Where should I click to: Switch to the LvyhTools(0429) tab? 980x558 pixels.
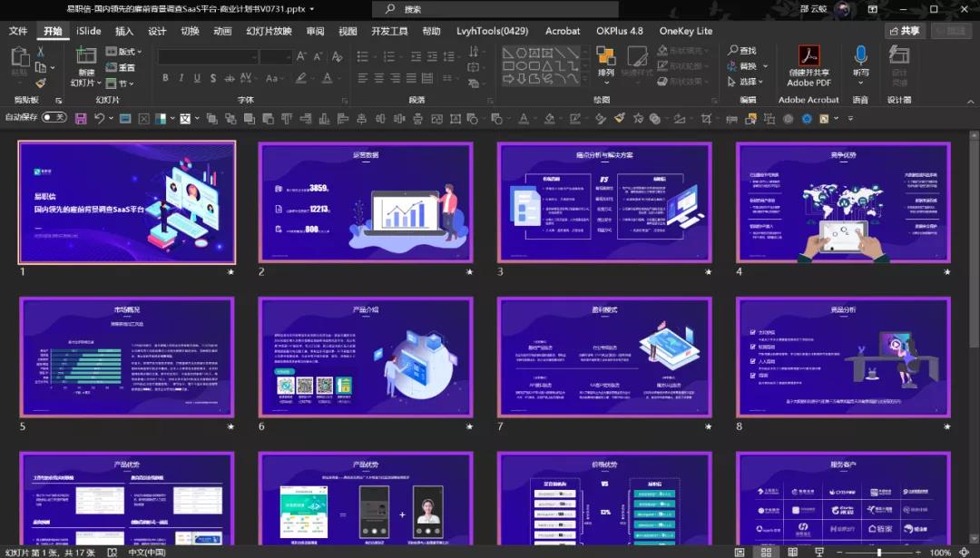coord(492,31)
